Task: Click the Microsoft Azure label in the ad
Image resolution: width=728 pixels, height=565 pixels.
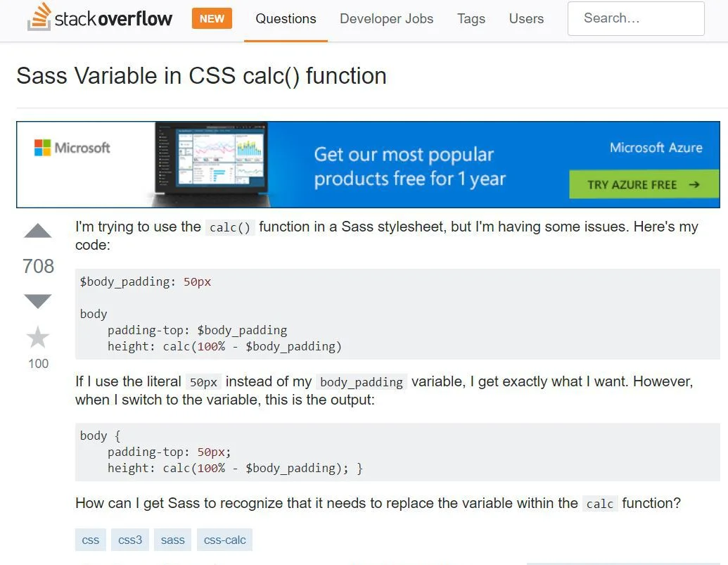Action: click(656, 148)
